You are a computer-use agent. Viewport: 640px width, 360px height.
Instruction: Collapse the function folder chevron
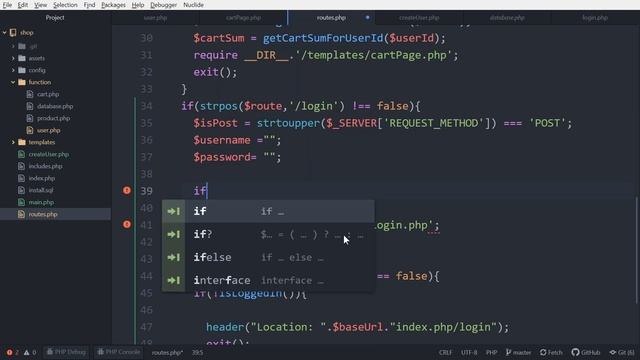pos(13,82)
